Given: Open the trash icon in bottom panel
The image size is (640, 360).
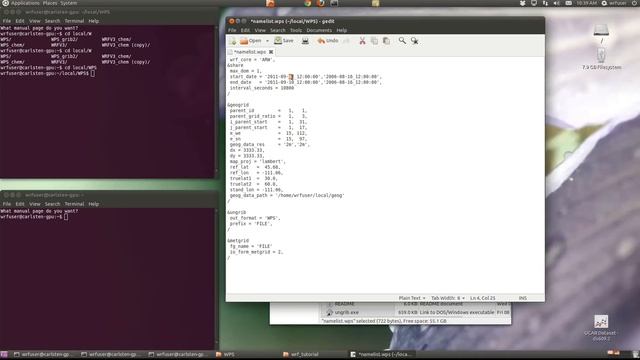Looking at the screenshot, I should (635, 354).
